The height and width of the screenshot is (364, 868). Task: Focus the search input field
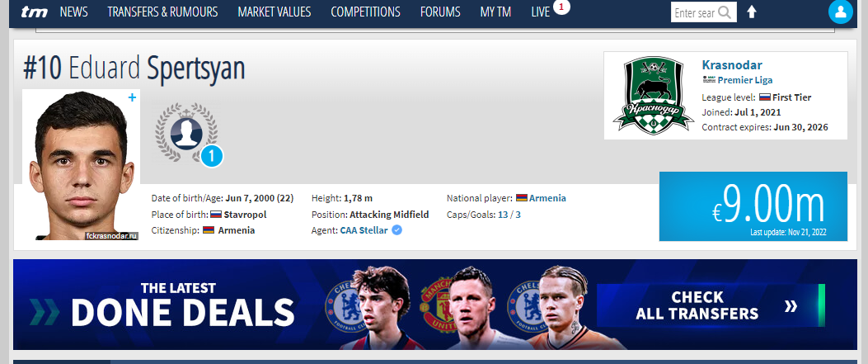pyautogui.click(x=695, y=12)
